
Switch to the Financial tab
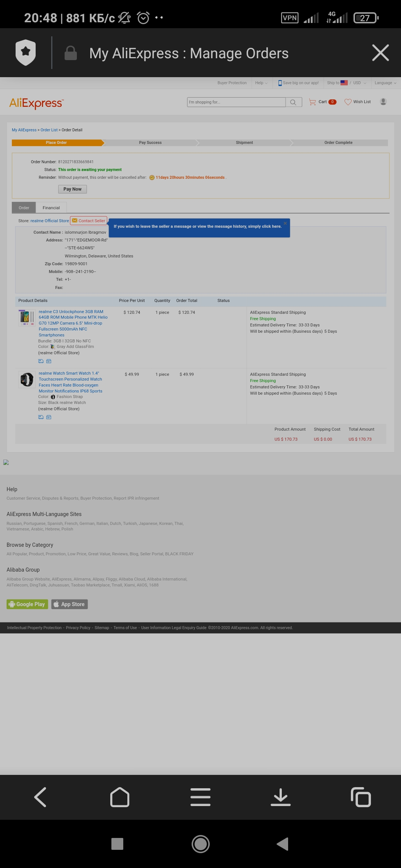point(51,208)
